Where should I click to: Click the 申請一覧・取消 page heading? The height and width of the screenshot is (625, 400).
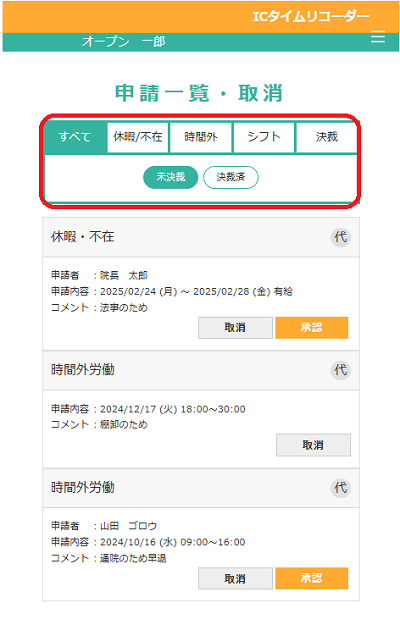(x=199, y=93)
